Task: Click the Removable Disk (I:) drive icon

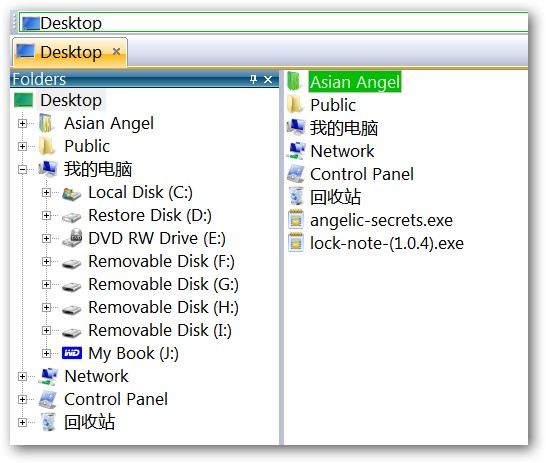Action: tap(72, 332)
